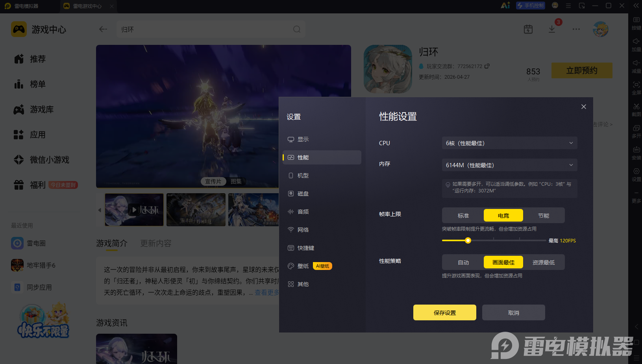The width and height of the screenshot is (642, 364).
Task: Open 音频 settings section
Action: tap(322, 212)
